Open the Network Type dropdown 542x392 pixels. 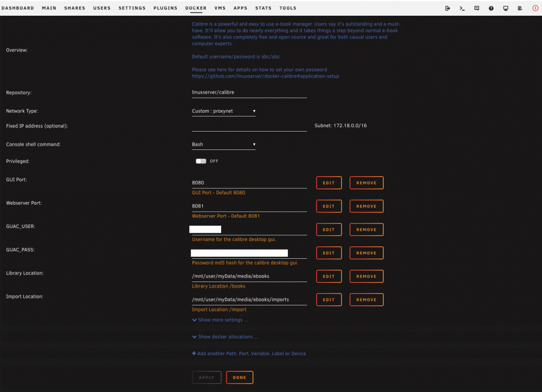pyautogui.click(x=224, y=111)
